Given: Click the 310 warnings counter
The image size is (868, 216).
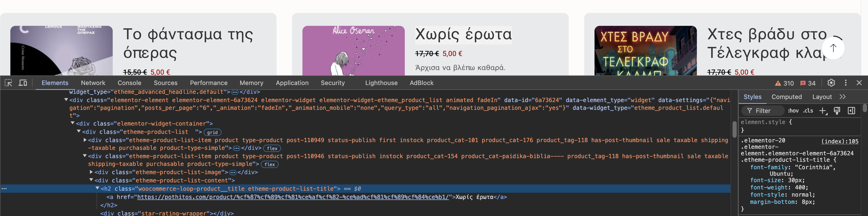Looking at the screenshot, I should click(x=784, y=83).
